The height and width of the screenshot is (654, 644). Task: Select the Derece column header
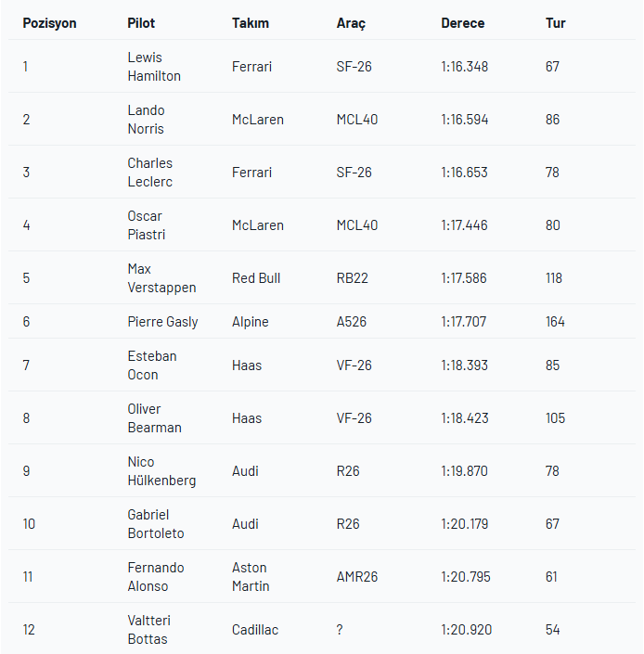(x=462, y=23)
